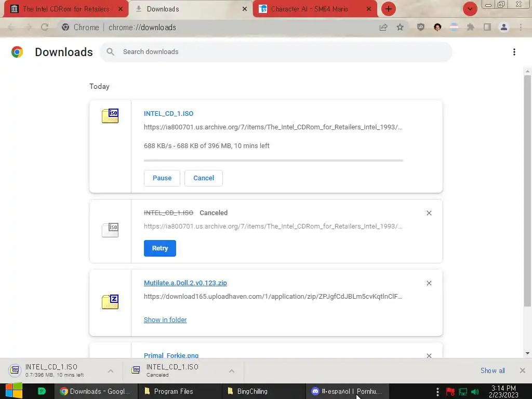Image resolution: width=532 pixels, height=399 pixels.
Task: Pause the INTEL_CD_1.ISO download
Action: coord(162,178)
